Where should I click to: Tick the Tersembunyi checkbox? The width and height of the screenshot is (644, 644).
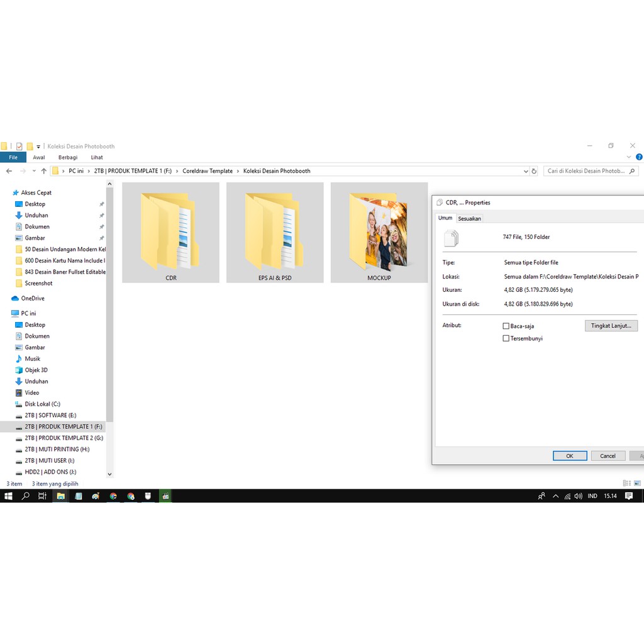[506, 338]
